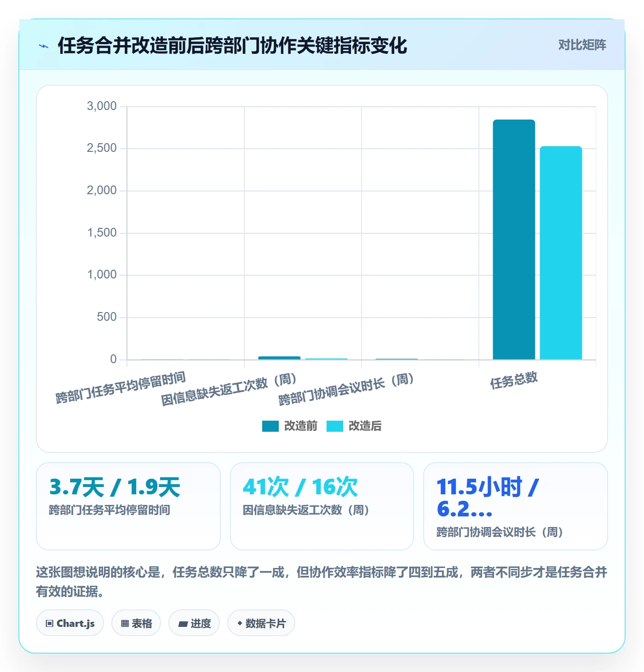The height and width of the screenshot is (672, 644).
Task: Click the 跨部门任务平均停留时间 axis label
Action: (121, 388)
